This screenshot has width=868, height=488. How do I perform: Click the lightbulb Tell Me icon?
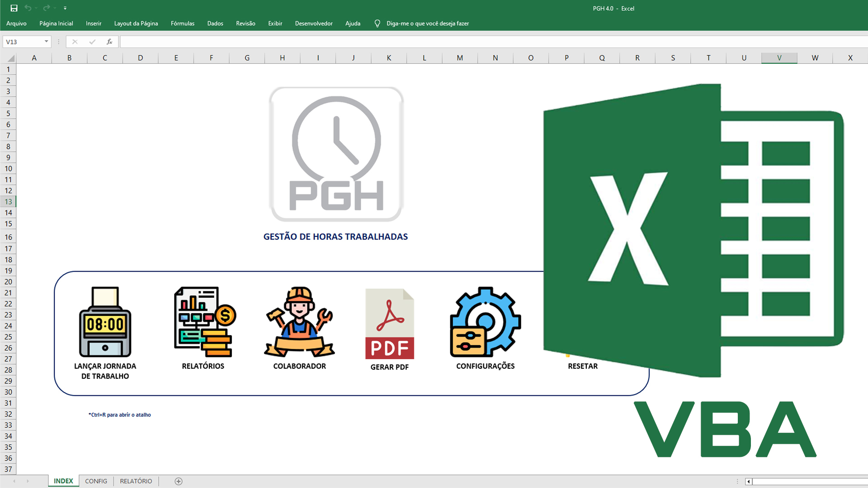[x=377, y=23]
